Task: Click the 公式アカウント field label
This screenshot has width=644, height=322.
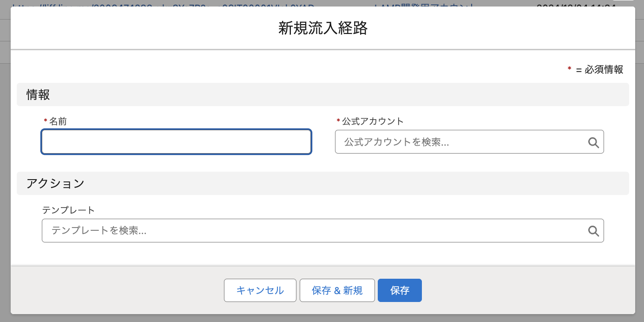Action: (x=373, y=121)
